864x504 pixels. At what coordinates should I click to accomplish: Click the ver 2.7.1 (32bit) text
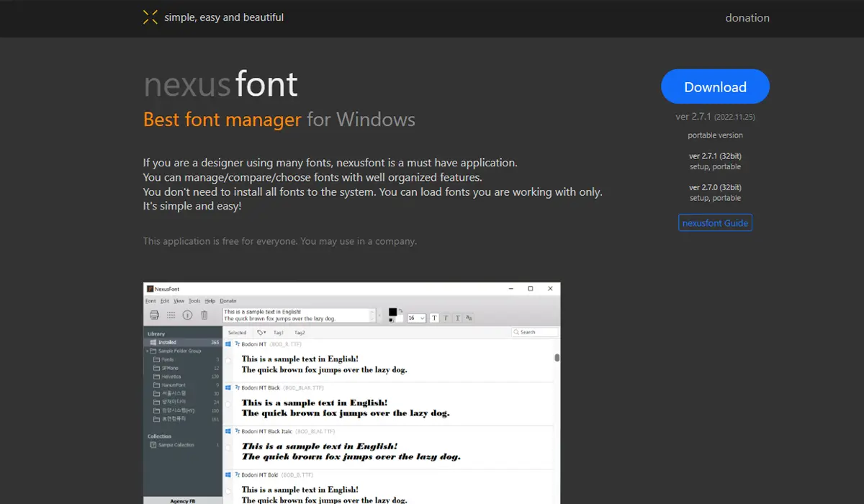pos(715,156)
